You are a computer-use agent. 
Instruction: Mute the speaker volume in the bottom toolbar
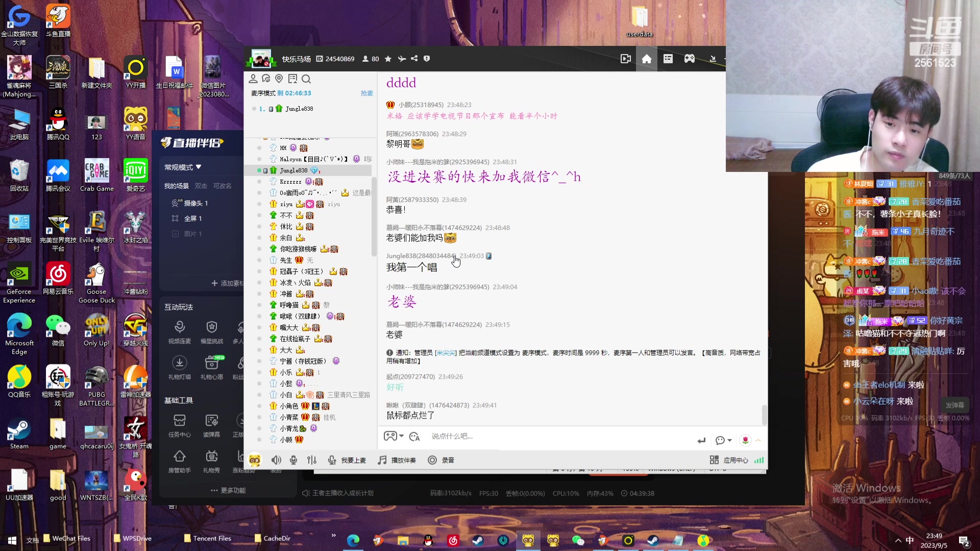(276, 460)
